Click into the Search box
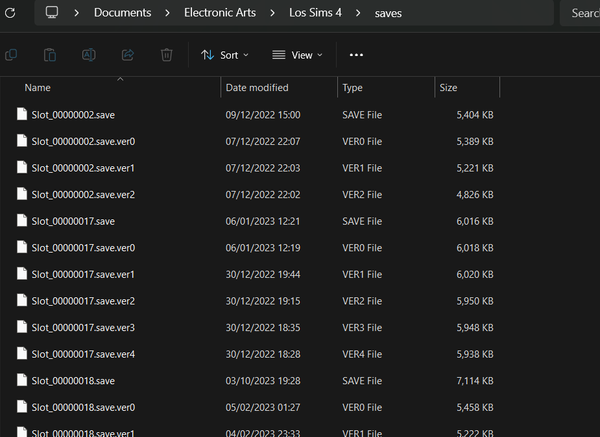The height and width of the screenshot is (437, 600). (580, 13)
